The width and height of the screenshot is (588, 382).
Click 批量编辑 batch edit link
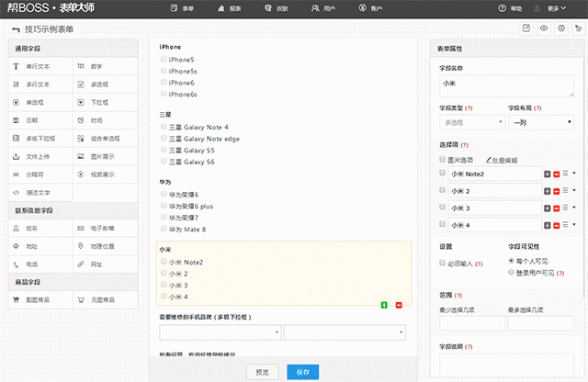(502, 161)
